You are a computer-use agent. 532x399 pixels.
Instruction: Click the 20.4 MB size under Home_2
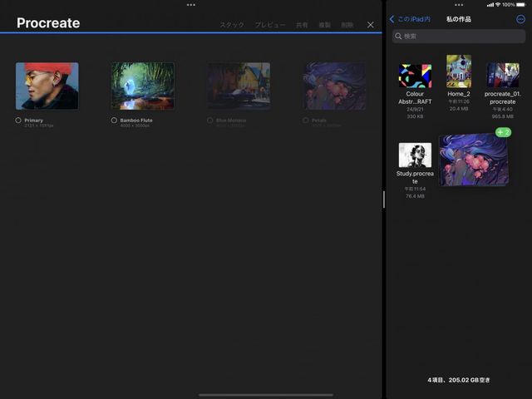tap(459, 109)
